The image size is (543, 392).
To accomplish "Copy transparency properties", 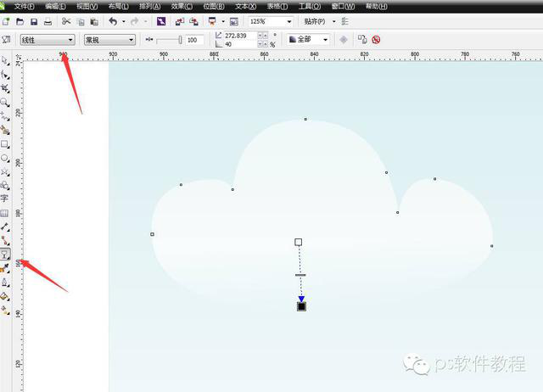I will coord(362,40).
